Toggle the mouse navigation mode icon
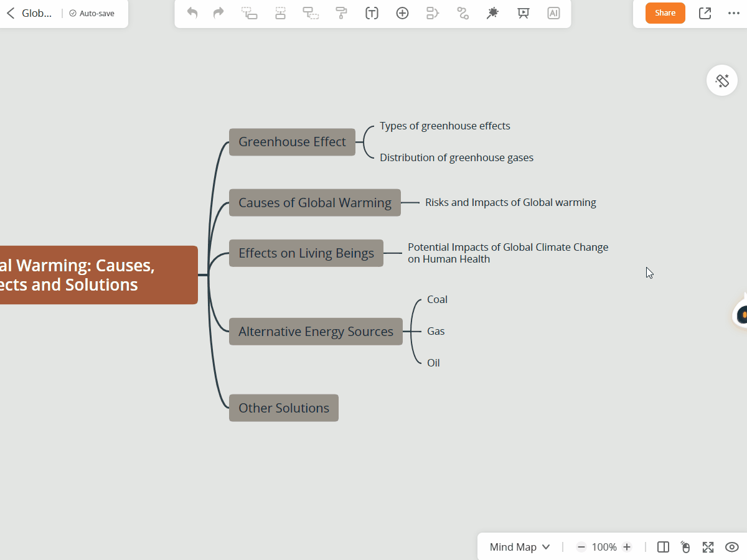 click(685, 547)
